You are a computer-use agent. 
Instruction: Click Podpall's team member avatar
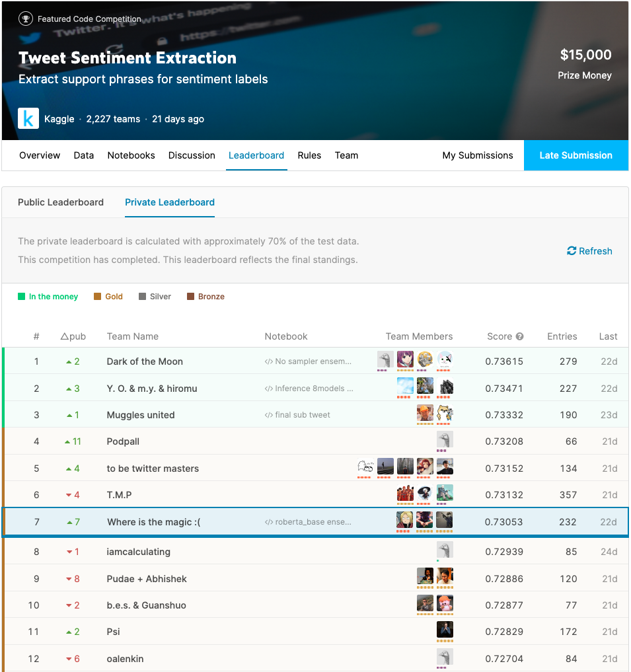click(x=445, y=441)
